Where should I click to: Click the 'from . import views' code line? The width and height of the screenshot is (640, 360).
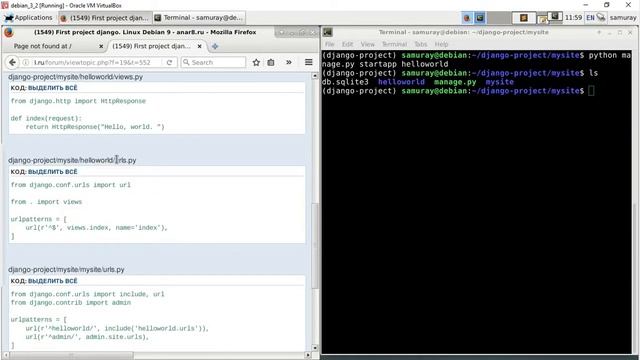46,202
